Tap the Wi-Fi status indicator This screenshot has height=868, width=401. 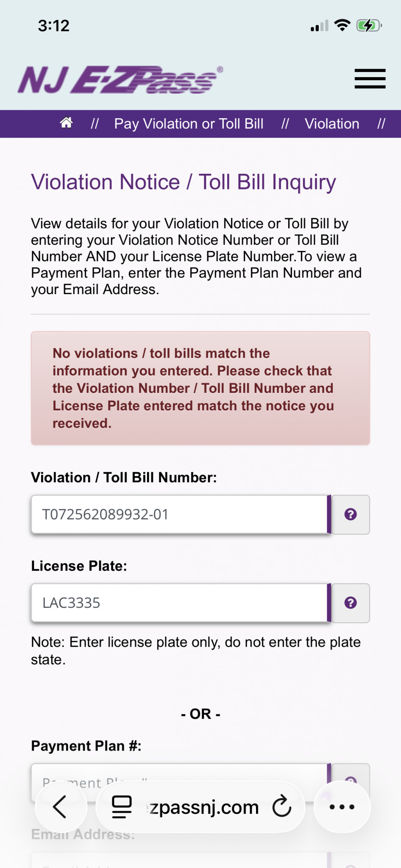pyautogui.click(x=342, y=25)
